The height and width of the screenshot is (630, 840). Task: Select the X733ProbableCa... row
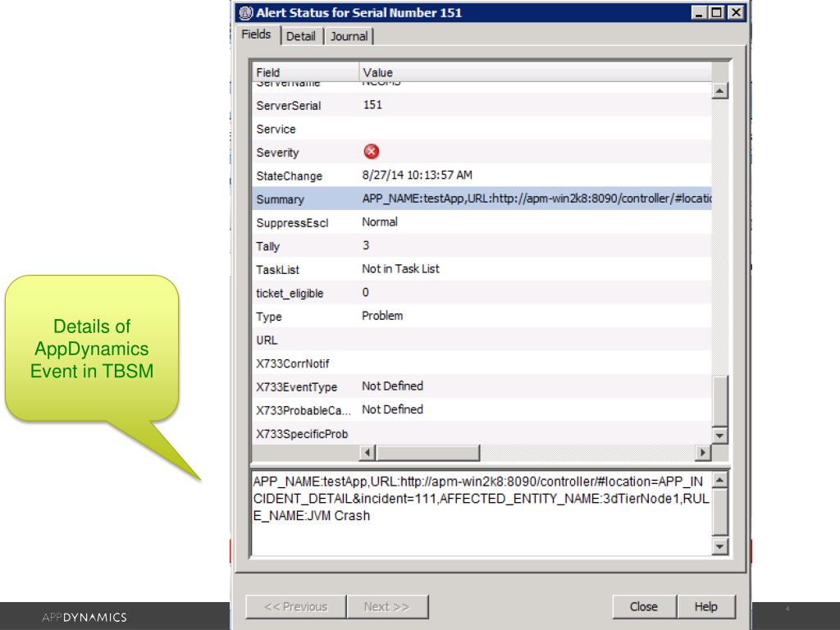click(x=482, y=410)
